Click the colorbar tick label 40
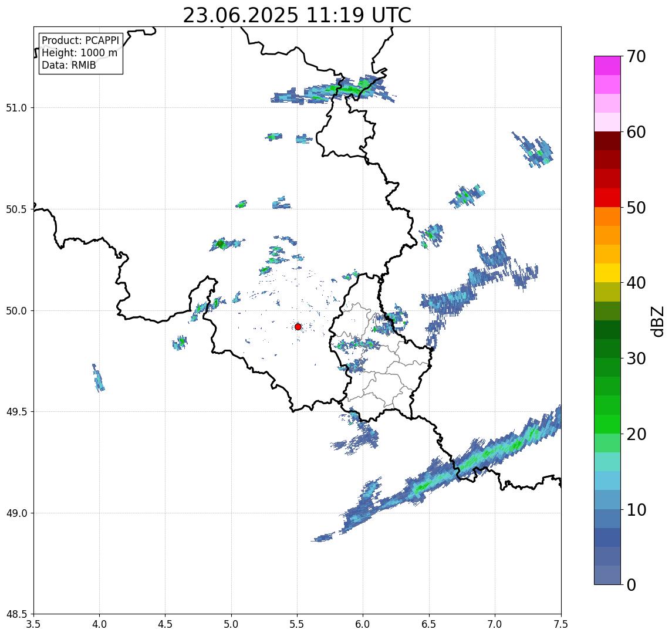Screen dimensions: 672x636 636,283
